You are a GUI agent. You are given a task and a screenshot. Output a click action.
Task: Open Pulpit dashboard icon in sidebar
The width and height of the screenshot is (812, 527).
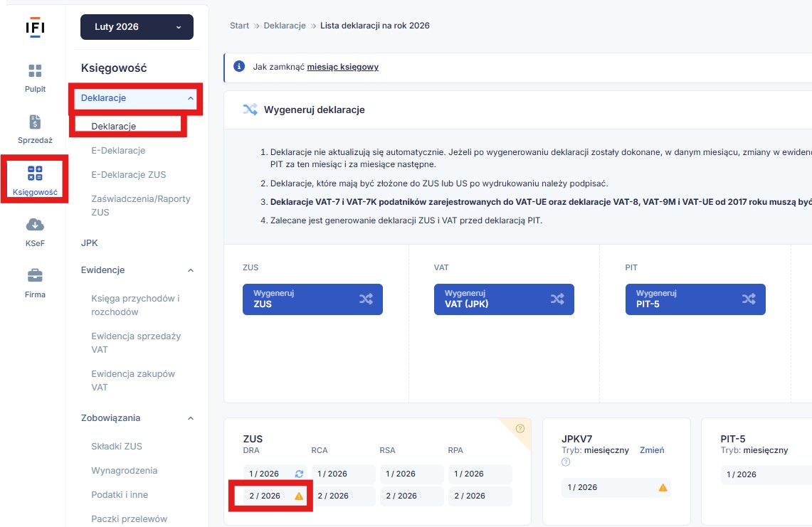tap(35, 71)
